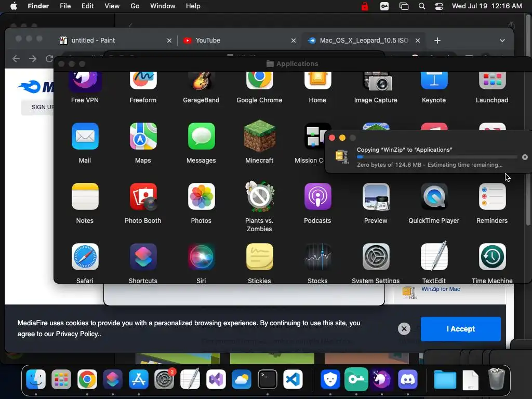Open the Window menu
The height and width of the screenshot is (399, 532).
click(x=163, y=6)
